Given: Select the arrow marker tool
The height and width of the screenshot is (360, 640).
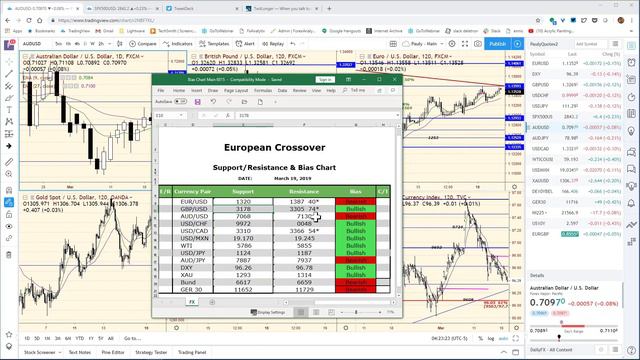Looking at the screenshot, I should pyautogui.click(x=9, y=146).
